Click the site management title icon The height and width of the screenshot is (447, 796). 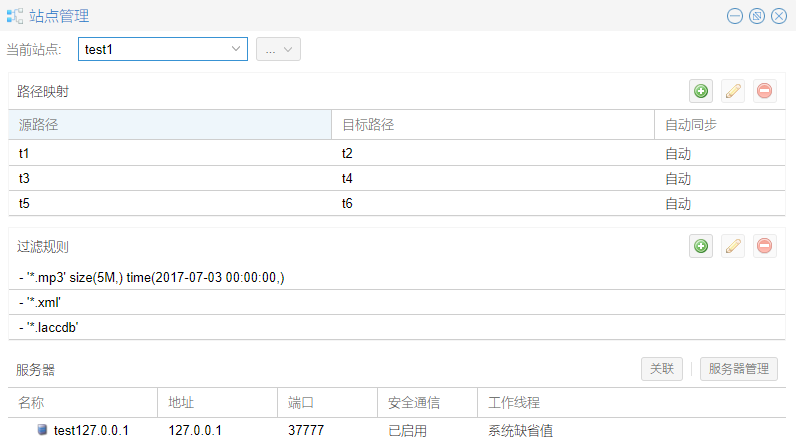coord(16,16)
